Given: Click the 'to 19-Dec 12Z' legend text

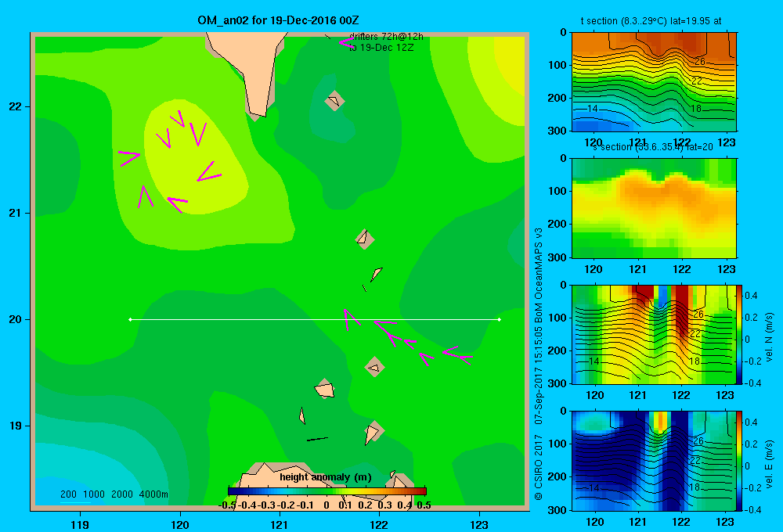Looking at the screenshot, I should [381, 48].
